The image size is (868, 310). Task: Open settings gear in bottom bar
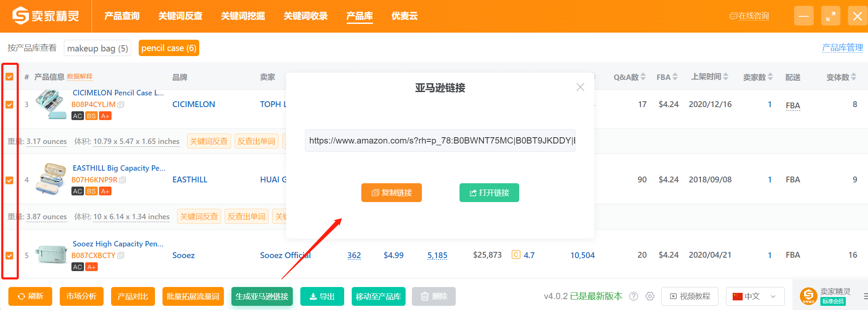coord(650,296)
